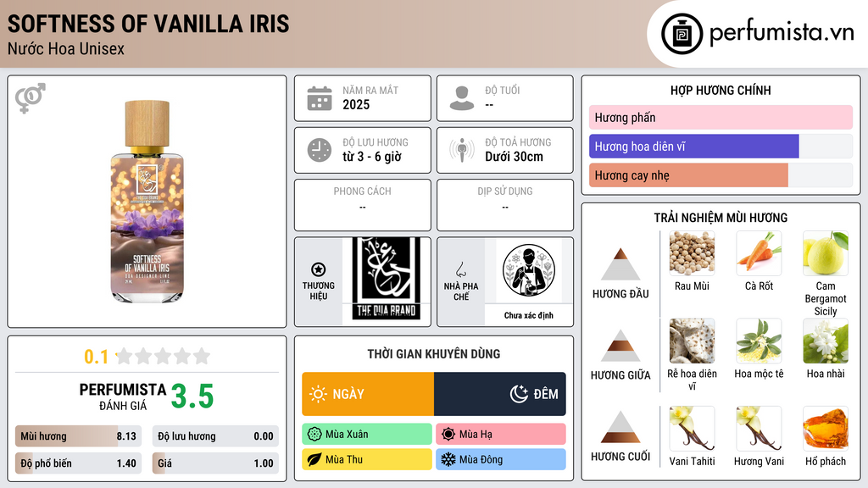This screenshot has height=488, width=868.
Task: Open the Hương Vani note image
Action: tap(759, 428)
